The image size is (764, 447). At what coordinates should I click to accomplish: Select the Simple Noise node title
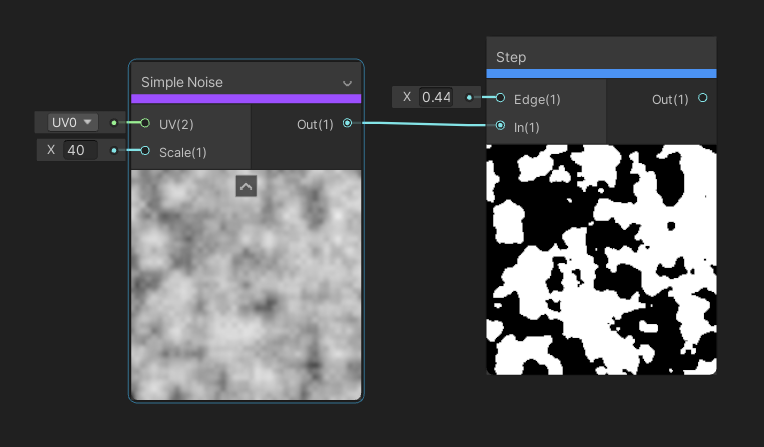click(182, 82)
